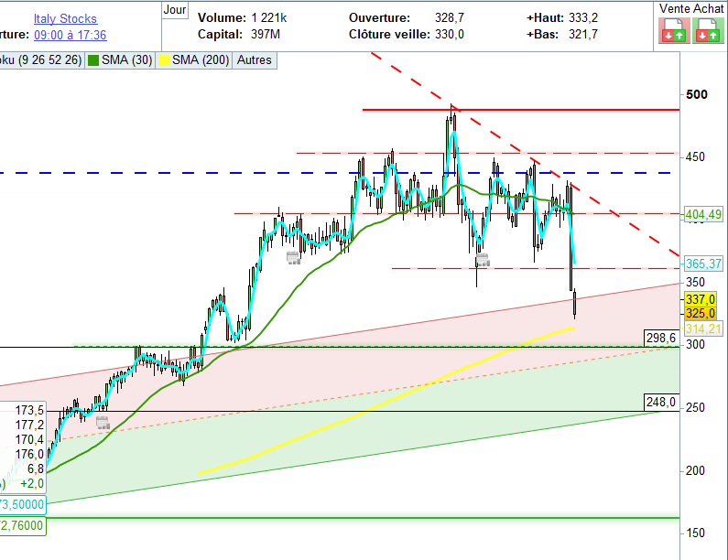Open the Jour timeframe selector

174,9
